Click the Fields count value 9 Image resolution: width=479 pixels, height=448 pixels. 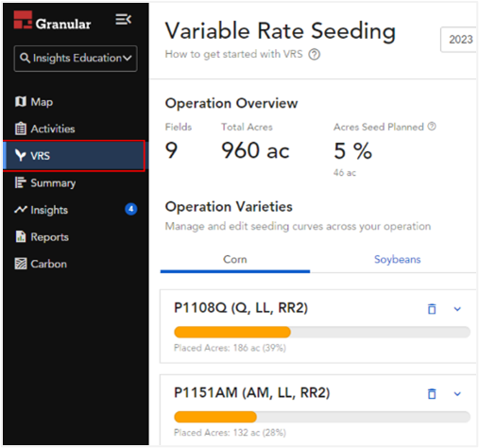(x=171, y=150)
